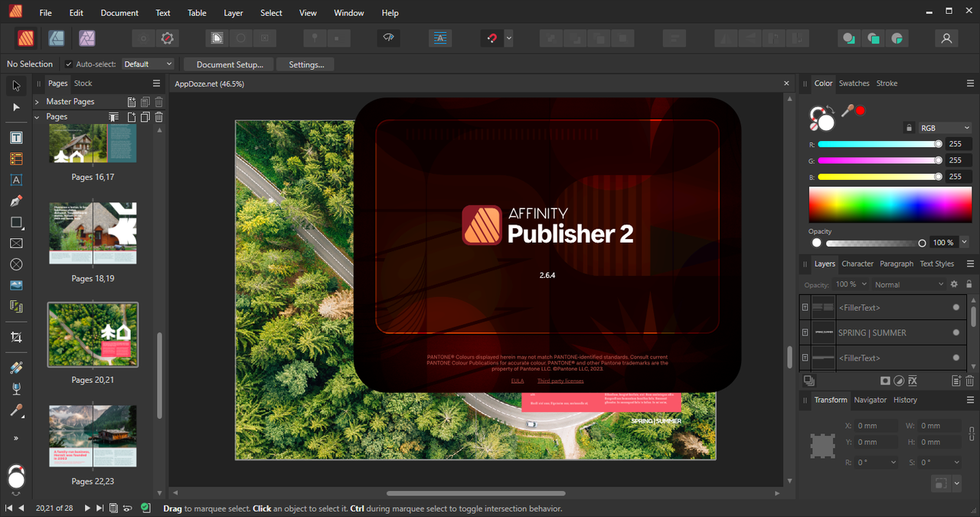The image size is (980, 517).
Task: Open the Auto-select Default dropdown
Action: pos(148,64)
